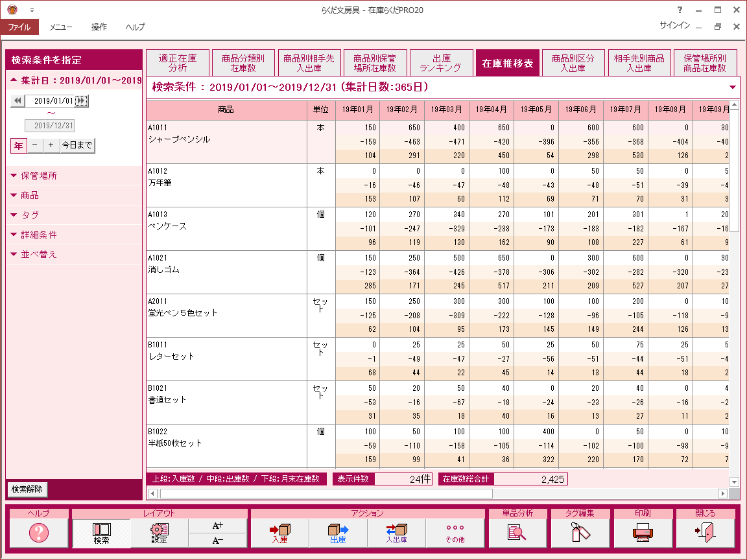
Task: Click the 印刷 printer icon
Action: [x=643, y=532]
